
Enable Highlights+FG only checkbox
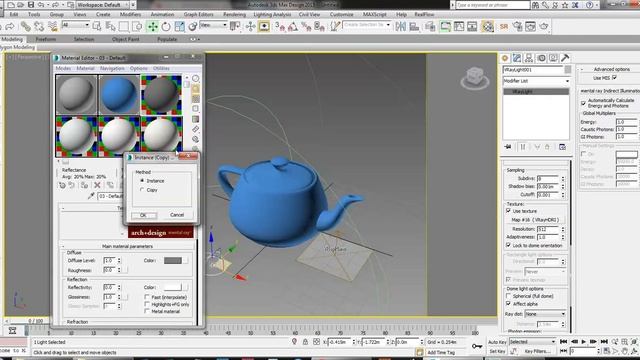pos(147,304)
